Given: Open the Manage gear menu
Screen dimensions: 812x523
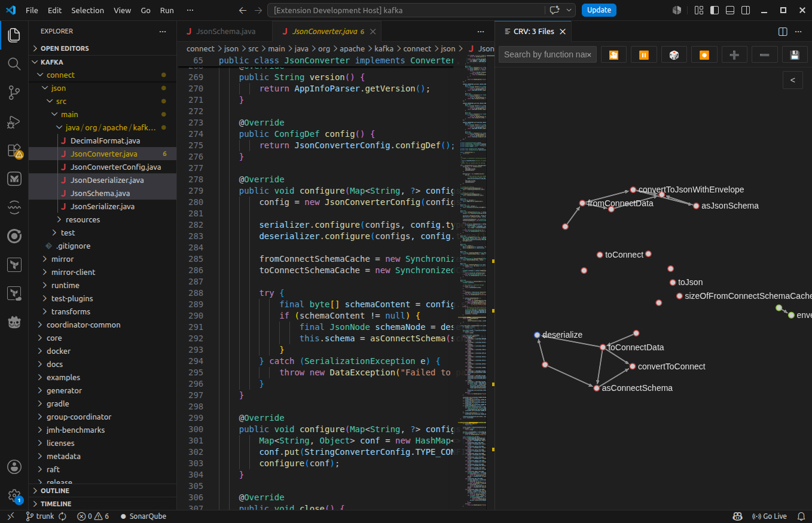Looking at the screenshot, I should 14,496.
